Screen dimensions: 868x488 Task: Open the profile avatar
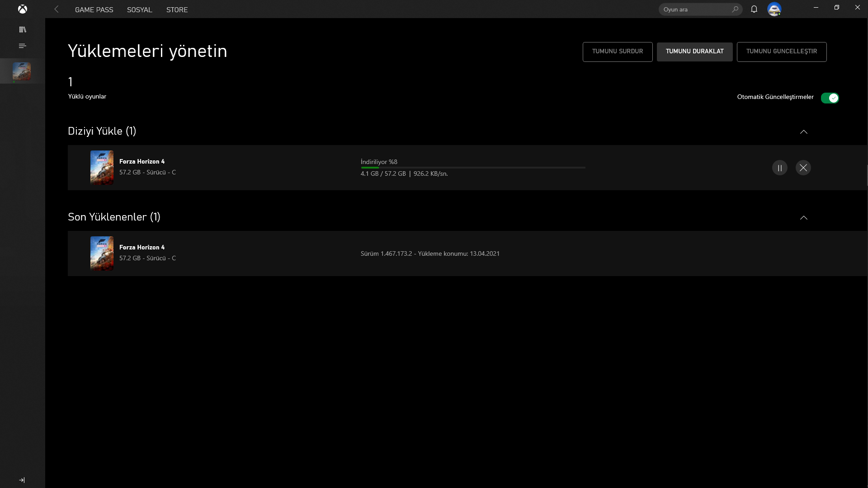click(x=774, y=9)
